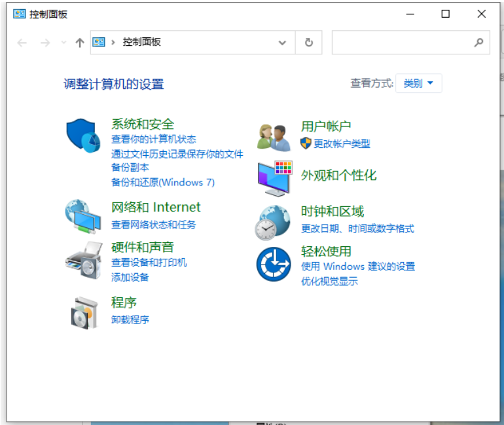504x425 pixels.
Task: Open the Hardware and Sound printer icon
Action: point(83,260)
